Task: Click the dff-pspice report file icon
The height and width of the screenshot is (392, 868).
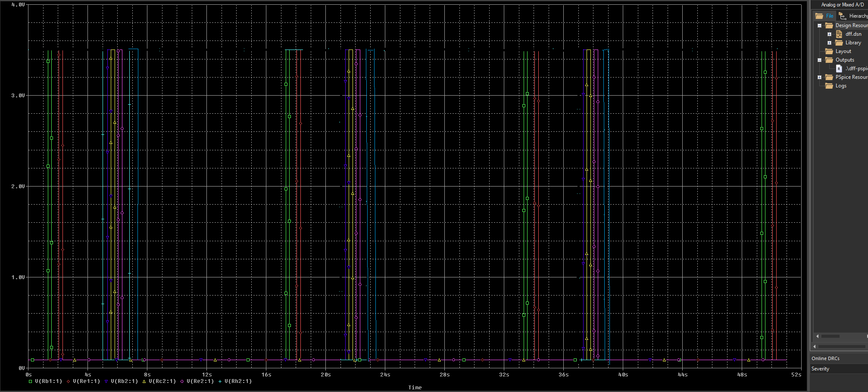Action: [x=839, y=68]
